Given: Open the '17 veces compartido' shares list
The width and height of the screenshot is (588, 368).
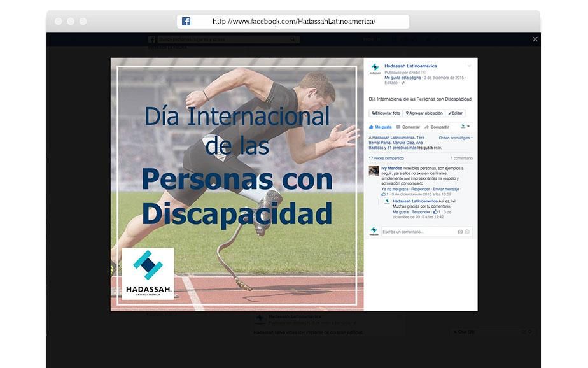Looking at the screenshot, I should pos(386,159).
